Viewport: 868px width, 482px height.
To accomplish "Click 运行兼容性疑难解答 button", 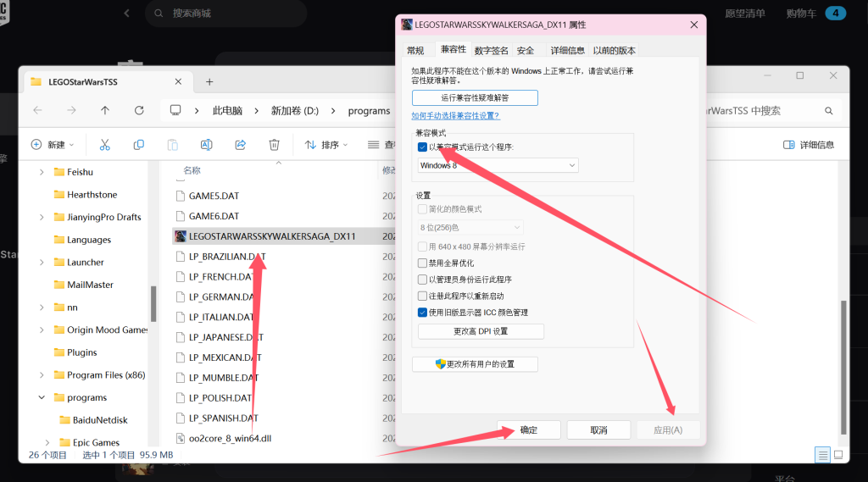I will click(475, 98).
